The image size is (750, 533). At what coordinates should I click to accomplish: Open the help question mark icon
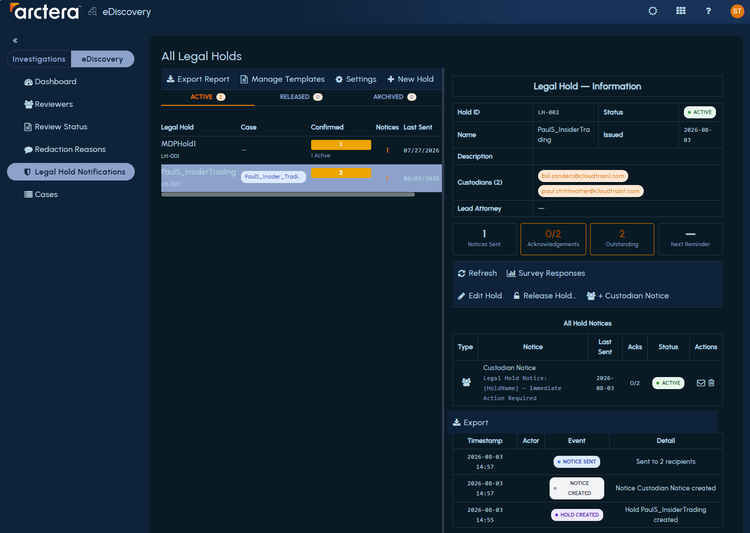pyautogui.click(x=708, y=11)
